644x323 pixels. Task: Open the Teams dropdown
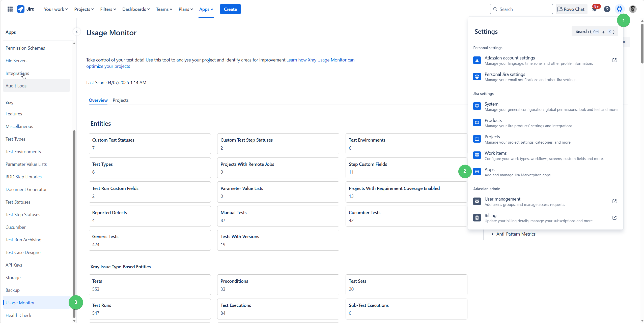164,9
